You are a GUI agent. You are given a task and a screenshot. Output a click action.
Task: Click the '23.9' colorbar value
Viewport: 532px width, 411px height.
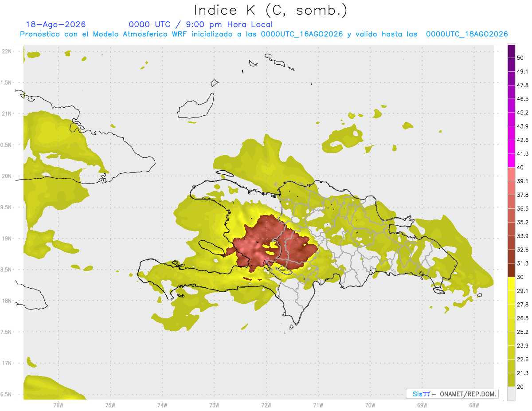pyautogui.click(x=523, y=345)
